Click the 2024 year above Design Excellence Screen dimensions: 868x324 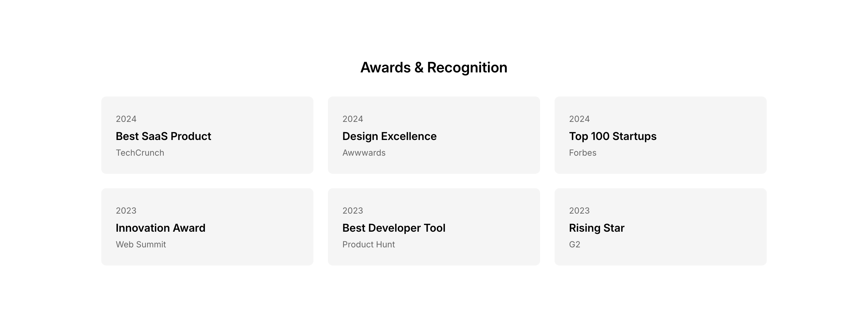(x=352, y=119)
